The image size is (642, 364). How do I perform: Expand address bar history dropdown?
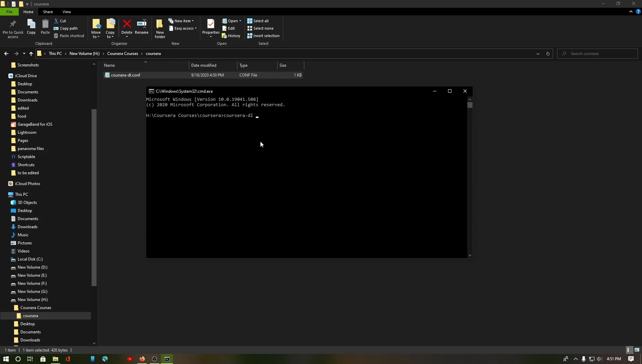(538, 53)
